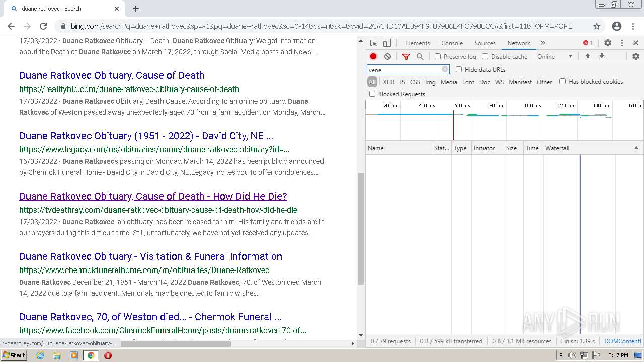The height and width of the screenshot is (362, 644).
Task: Switch to the Sources tab
Action: pyautogui.click(x=485, y=43)
